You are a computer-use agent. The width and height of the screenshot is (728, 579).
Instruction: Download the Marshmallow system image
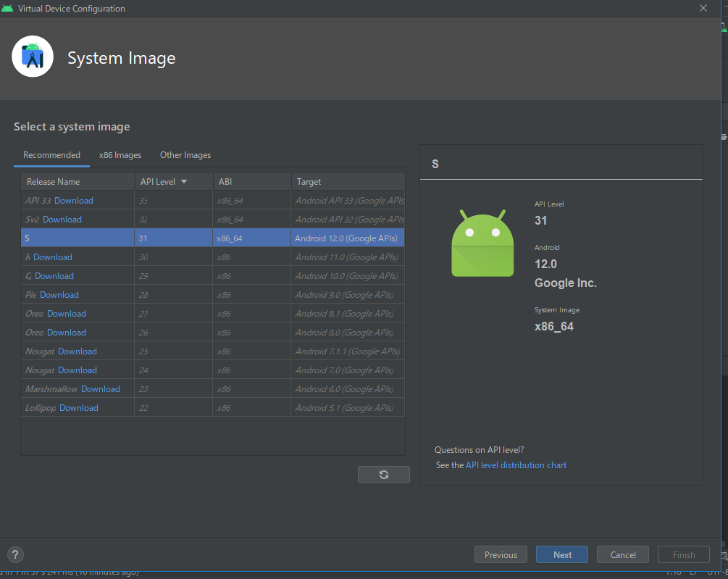tap(101, 389)
